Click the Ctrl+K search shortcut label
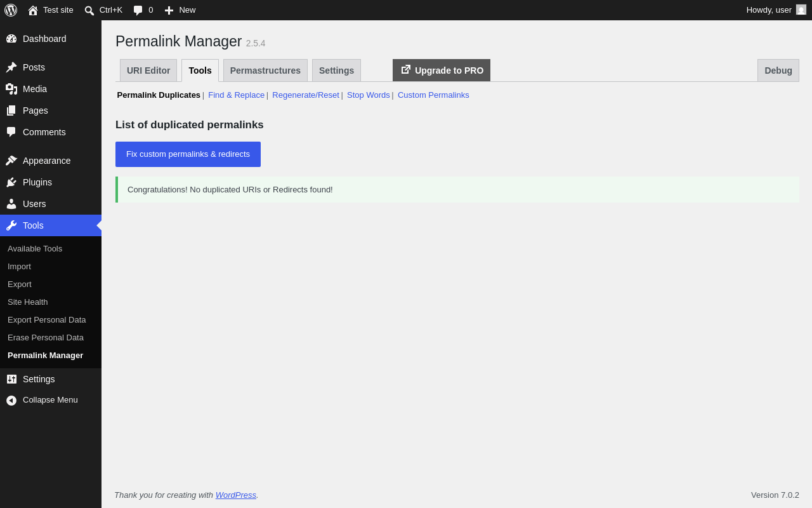 (111, 10)
